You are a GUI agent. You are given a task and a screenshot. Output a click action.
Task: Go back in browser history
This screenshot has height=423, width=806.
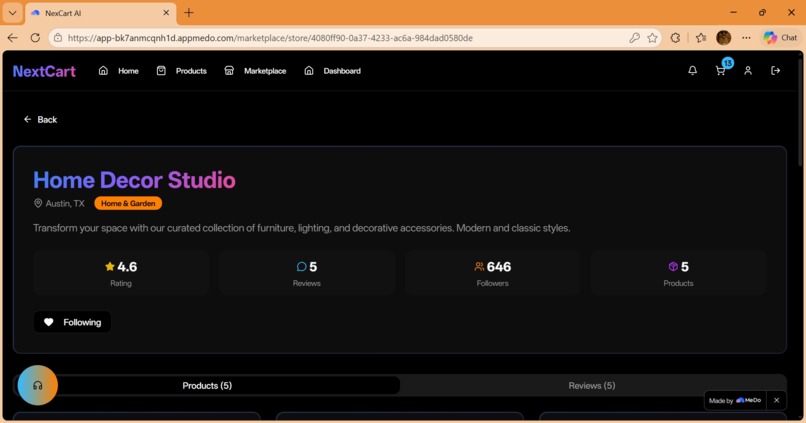(x=12, y=38)
